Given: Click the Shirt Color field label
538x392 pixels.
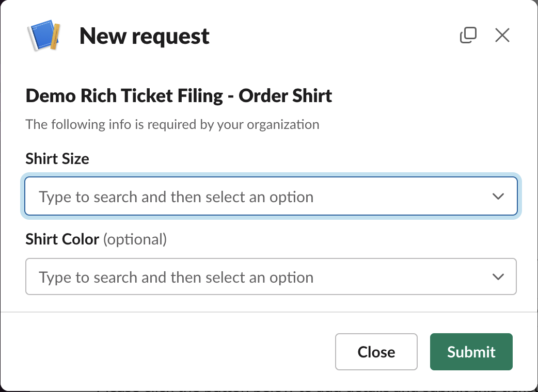Looking at the screenshot, I should 62,239.
